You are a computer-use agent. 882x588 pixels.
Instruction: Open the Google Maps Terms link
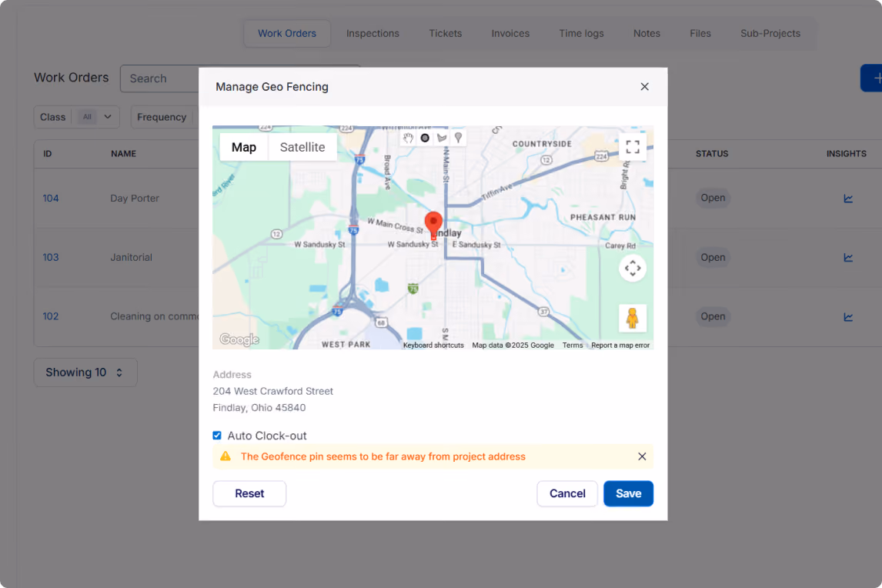[573, 346]
